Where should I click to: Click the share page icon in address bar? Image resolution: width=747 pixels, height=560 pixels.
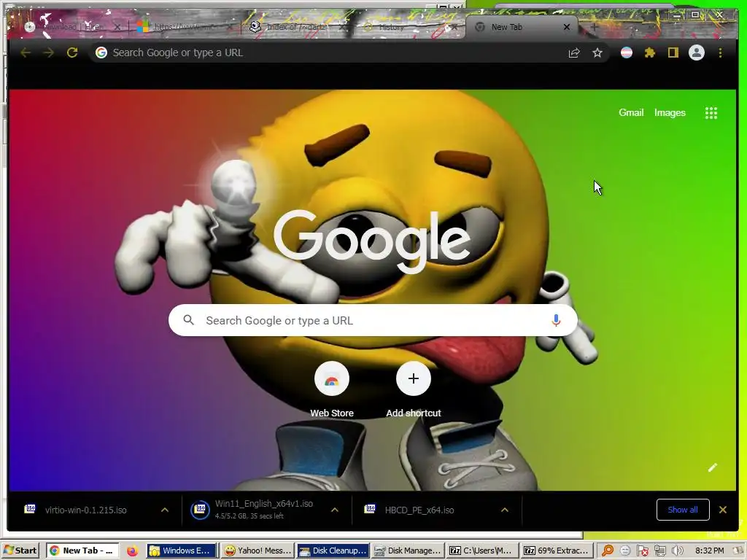click(x=574, y=52)
